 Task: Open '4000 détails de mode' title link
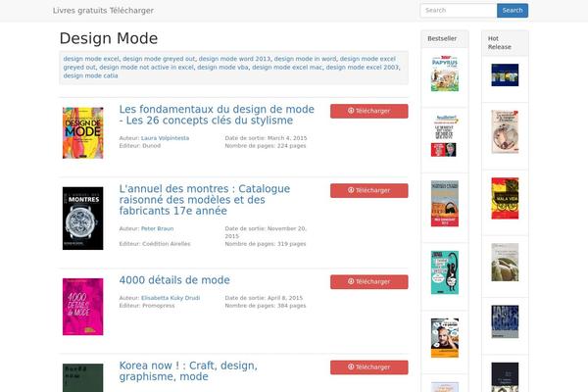174,280
